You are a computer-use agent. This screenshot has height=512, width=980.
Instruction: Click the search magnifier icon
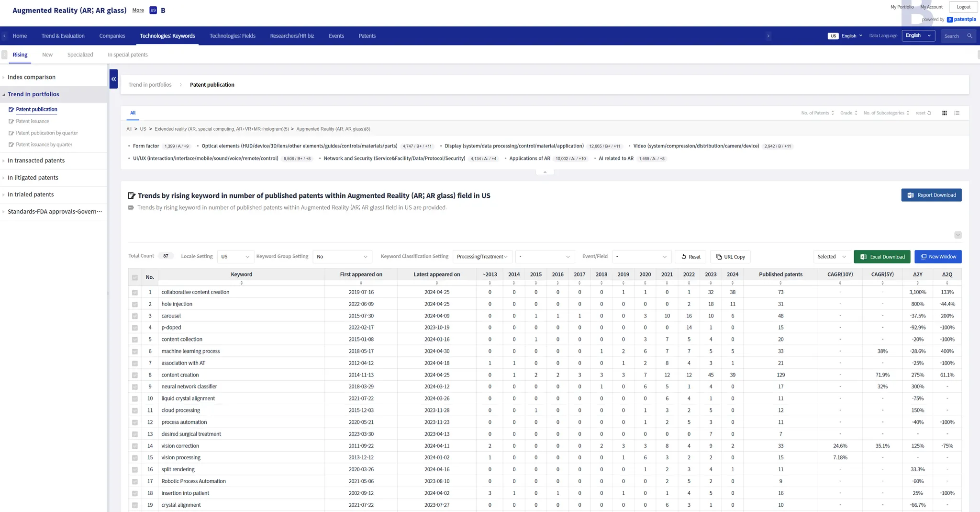(969, 36)
